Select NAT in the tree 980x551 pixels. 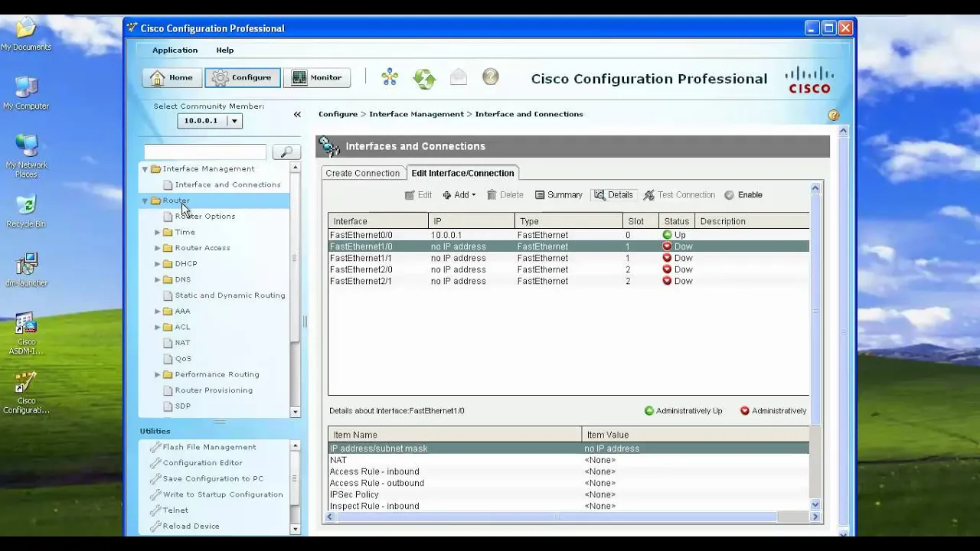(x=182, y=343)
